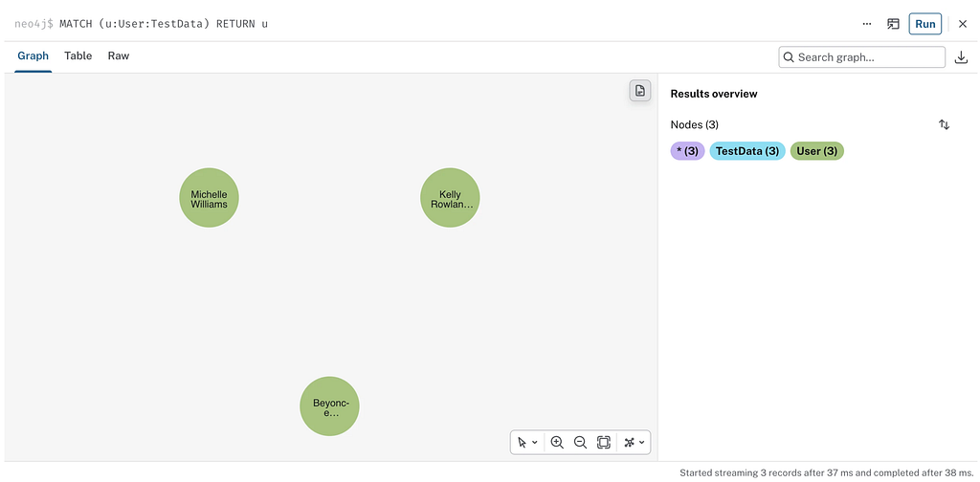Close the query result frame
980x482 pixels.
point(963,24)
